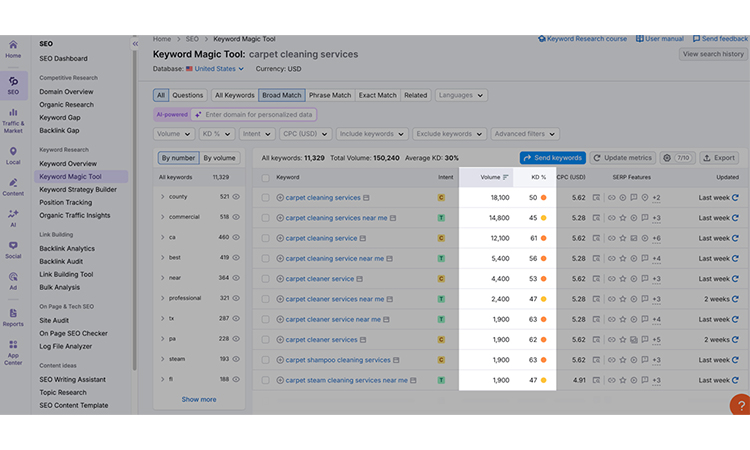Select the Exact Match tab

tap(377, 95)
